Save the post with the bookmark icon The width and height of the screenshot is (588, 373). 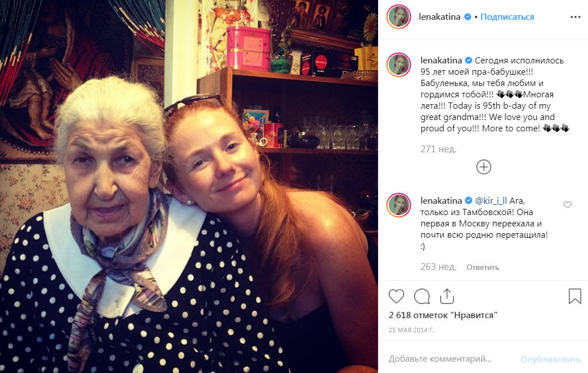574,296
